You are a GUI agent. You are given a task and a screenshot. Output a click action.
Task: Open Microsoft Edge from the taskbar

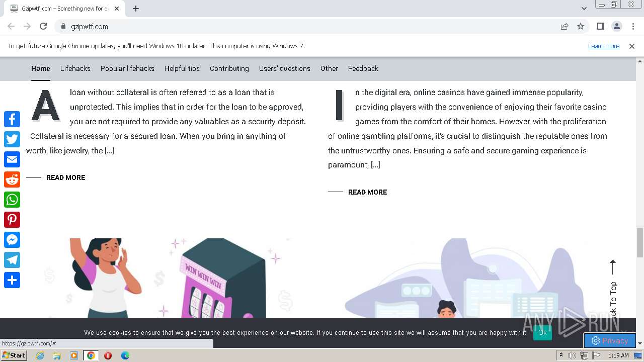pos(125,355)
